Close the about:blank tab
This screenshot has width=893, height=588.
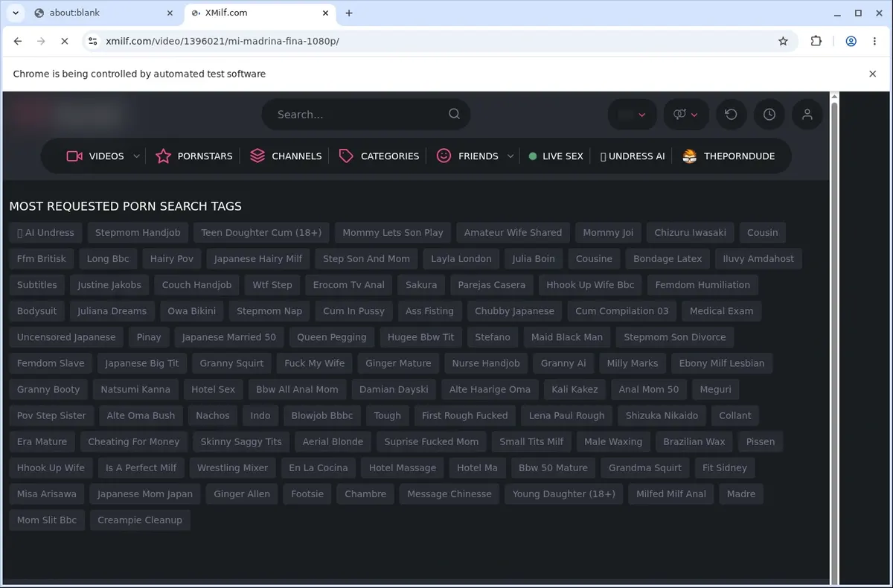(x=170, y=13)
